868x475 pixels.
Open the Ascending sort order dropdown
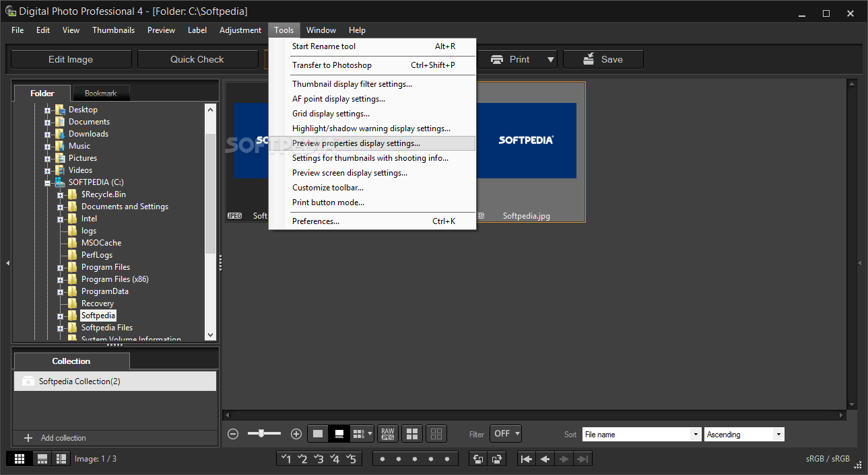744,435
